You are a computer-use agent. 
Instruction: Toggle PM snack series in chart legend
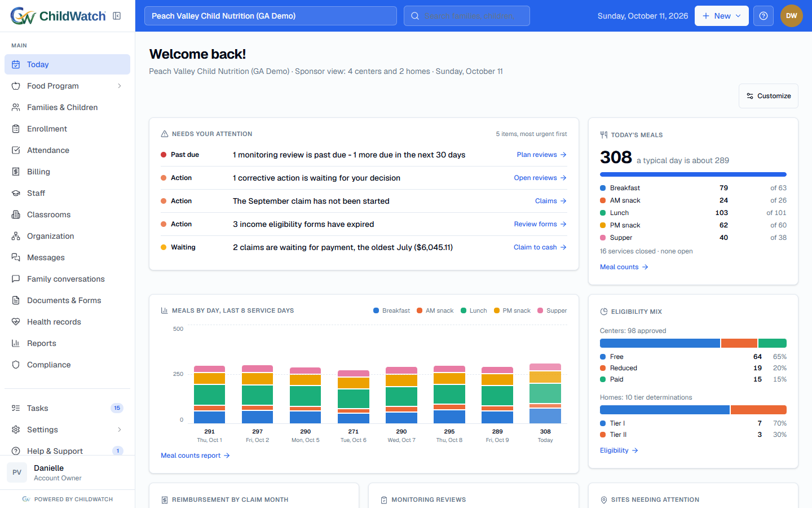(512, 310)
